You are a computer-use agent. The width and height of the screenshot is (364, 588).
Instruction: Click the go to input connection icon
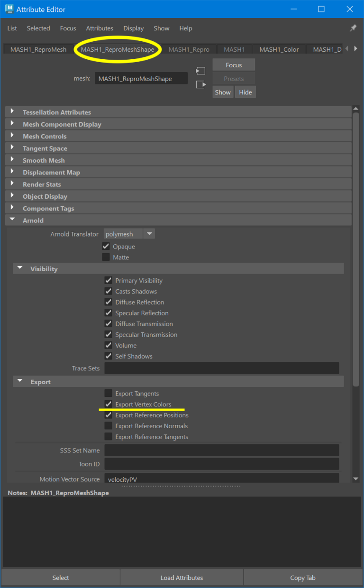click(x=201, y=71)
